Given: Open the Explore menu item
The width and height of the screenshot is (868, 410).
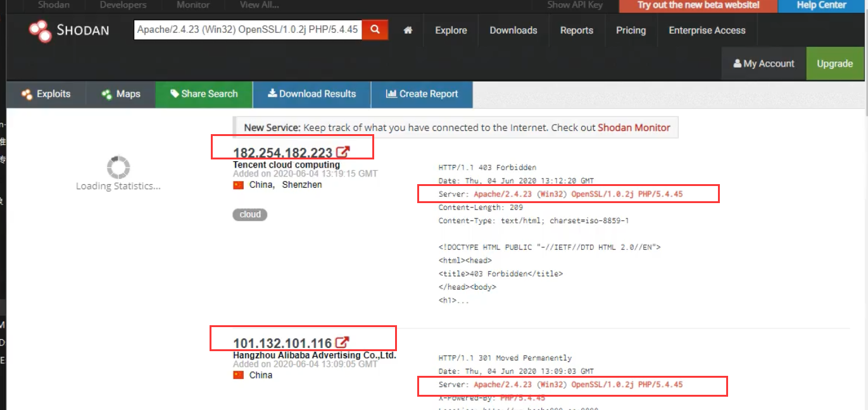Looking at the screenshot, I should point(451,30).
